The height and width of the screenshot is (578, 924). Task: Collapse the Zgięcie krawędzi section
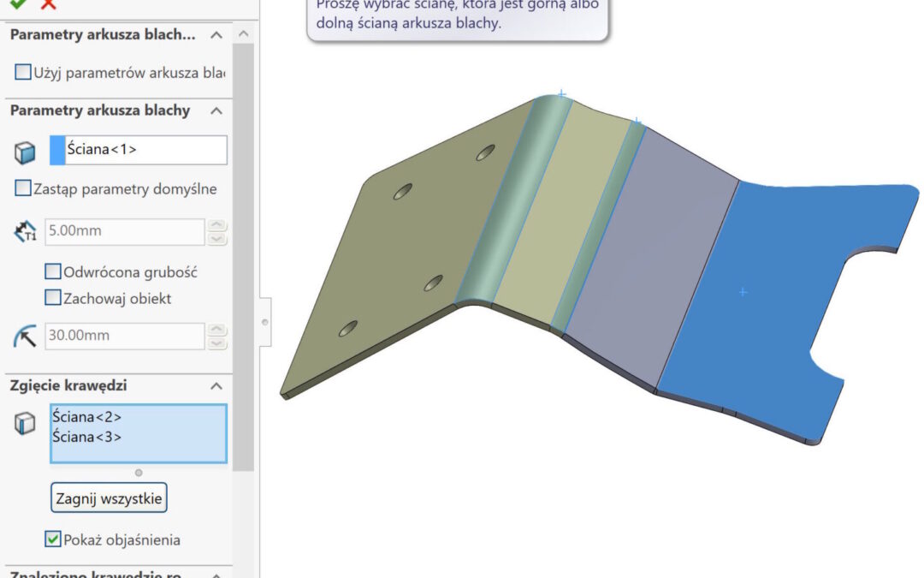(x=216, y=386)
